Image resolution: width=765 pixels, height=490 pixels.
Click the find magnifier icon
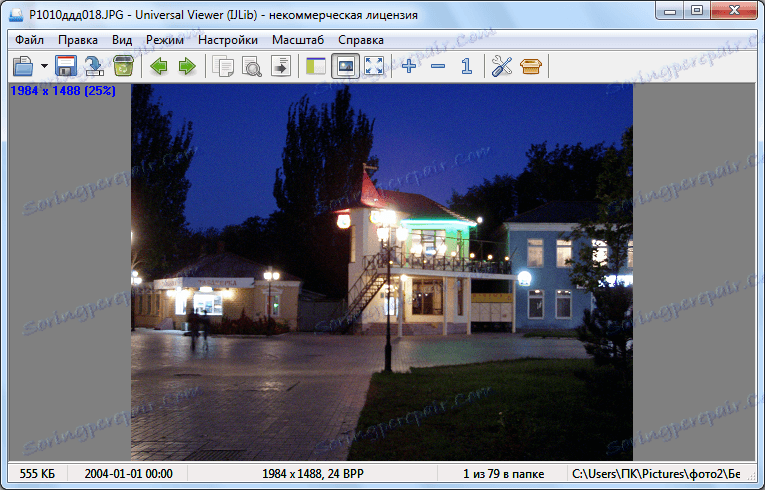coord(252,66)
